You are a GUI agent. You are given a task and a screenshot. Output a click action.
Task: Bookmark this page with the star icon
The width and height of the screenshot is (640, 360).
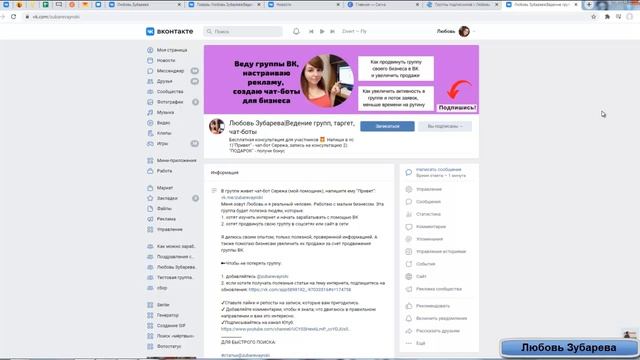[x=594, y=17]
